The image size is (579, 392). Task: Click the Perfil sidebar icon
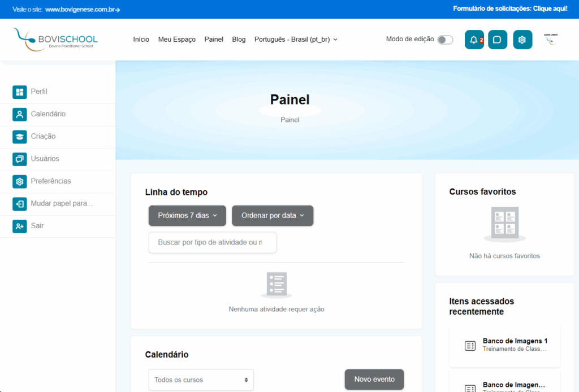pos(20,92)
